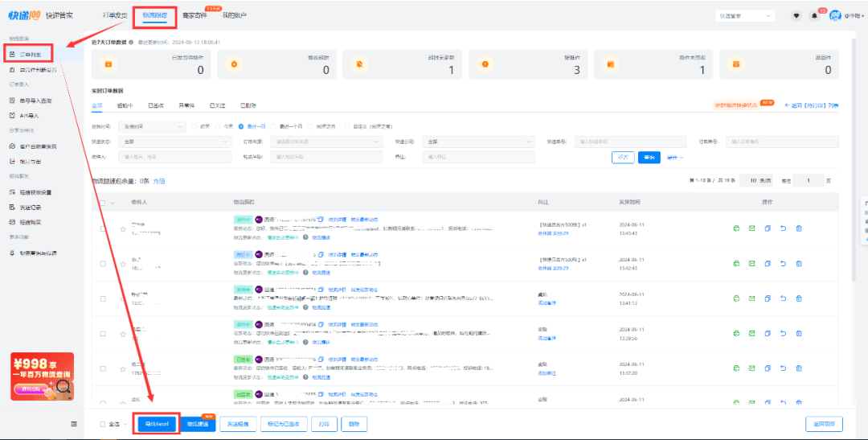Screen dimensions: 868x440
Task: Switch to the 运输中 order tab
Action: coord(125,105)
